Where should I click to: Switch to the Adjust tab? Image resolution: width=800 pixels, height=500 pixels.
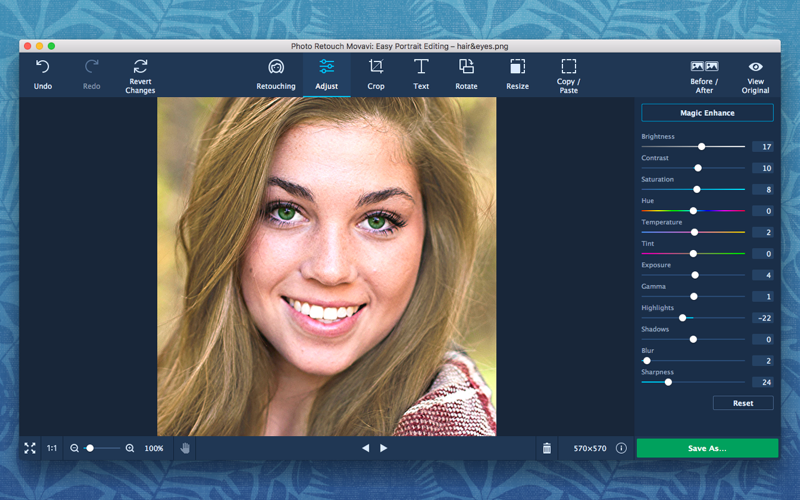coord(327,67)
